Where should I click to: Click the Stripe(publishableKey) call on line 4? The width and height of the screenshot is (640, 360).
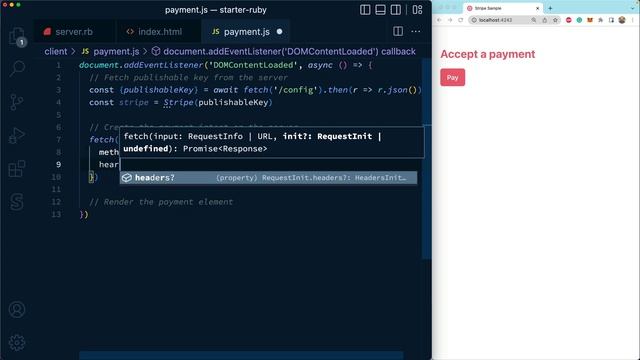tap(218, 102)
